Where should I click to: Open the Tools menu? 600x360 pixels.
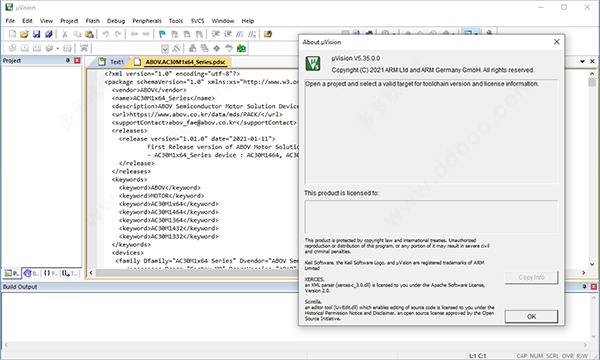[176, 21]
